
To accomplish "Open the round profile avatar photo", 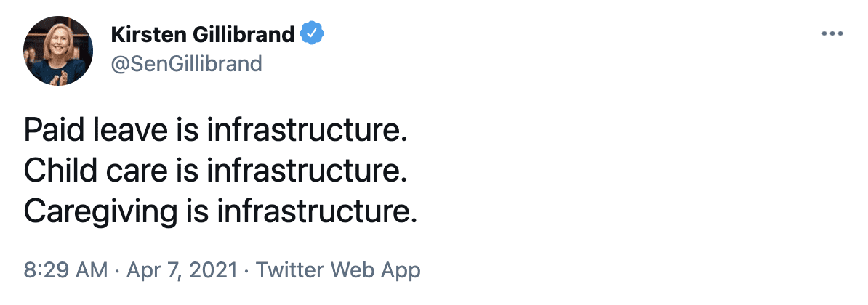I will tap(58, 50).
